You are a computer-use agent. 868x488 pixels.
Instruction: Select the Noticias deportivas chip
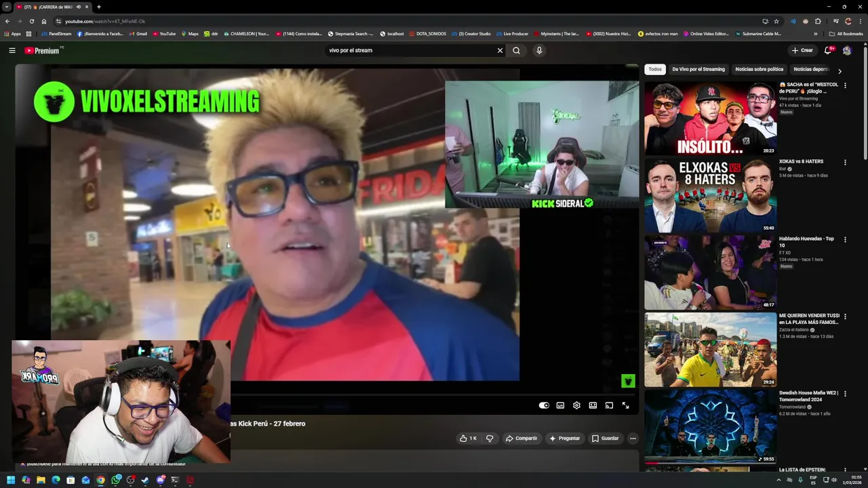(811, 69)
